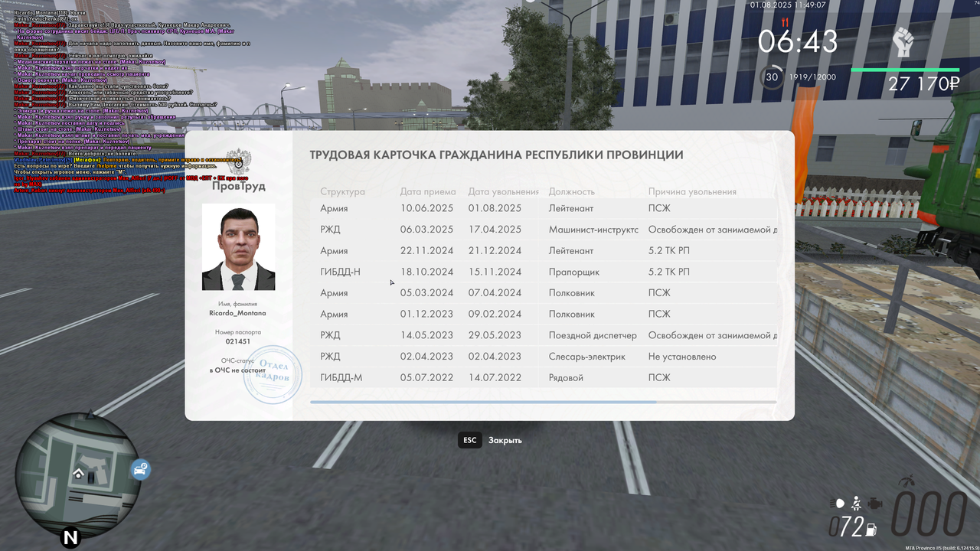The image size is (980, 551).
Task: Click the 14.07.2022 dismissal date cell
Action: [x=495, y=377]
